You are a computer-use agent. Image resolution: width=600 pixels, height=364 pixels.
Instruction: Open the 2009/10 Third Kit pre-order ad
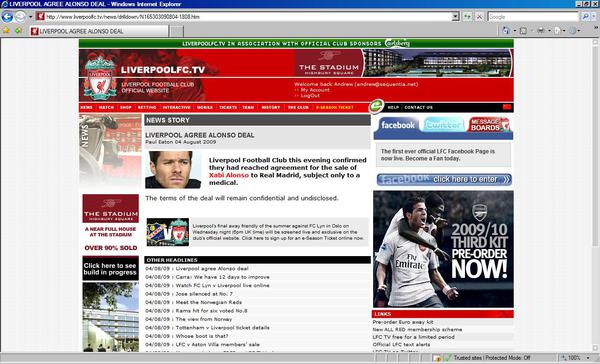click(443, 249)
